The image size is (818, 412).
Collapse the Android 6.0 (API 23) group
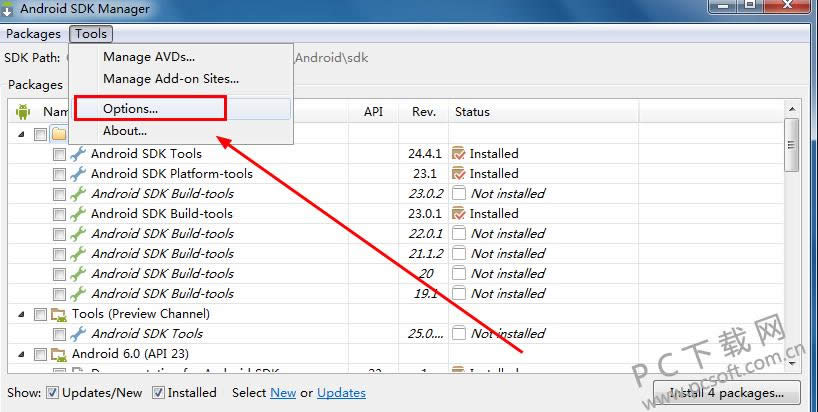tap(22, 354)
